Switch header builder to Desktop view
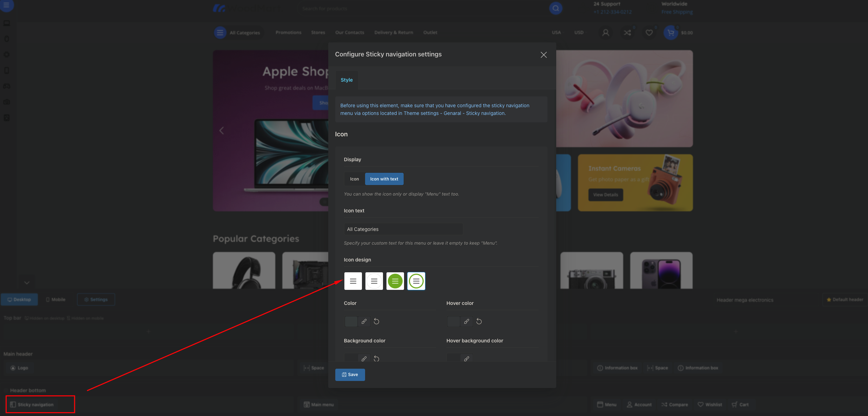The width and height of the screenshot is (868, 416). pos(19,300)
